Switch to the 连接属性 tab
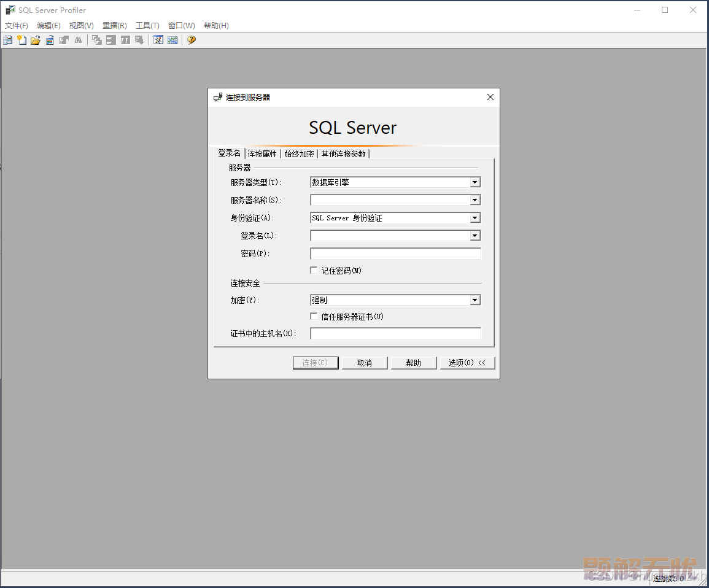The height and width of the screenshot is (588, 709). (x=262, y=154)
